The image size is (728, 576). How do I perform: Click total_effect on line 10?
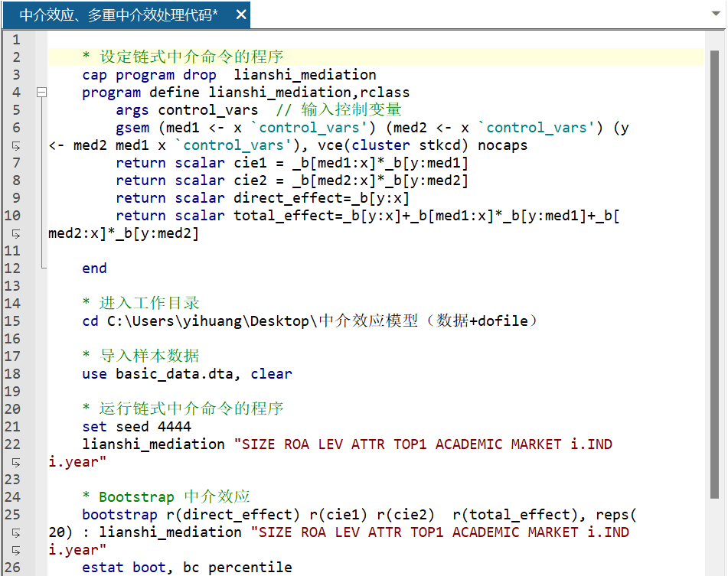(284, 216)
